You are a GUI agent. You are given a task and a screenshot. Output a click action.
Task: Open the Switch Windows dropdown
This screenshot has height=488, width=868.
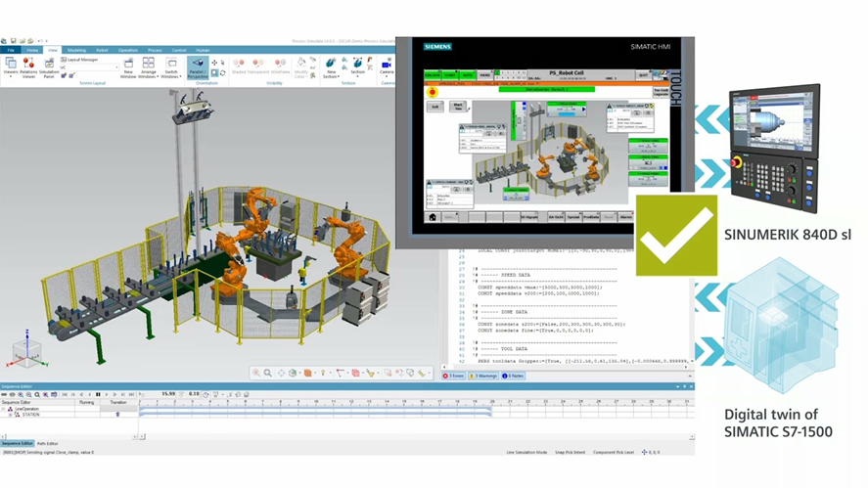[x=171, y=67]
